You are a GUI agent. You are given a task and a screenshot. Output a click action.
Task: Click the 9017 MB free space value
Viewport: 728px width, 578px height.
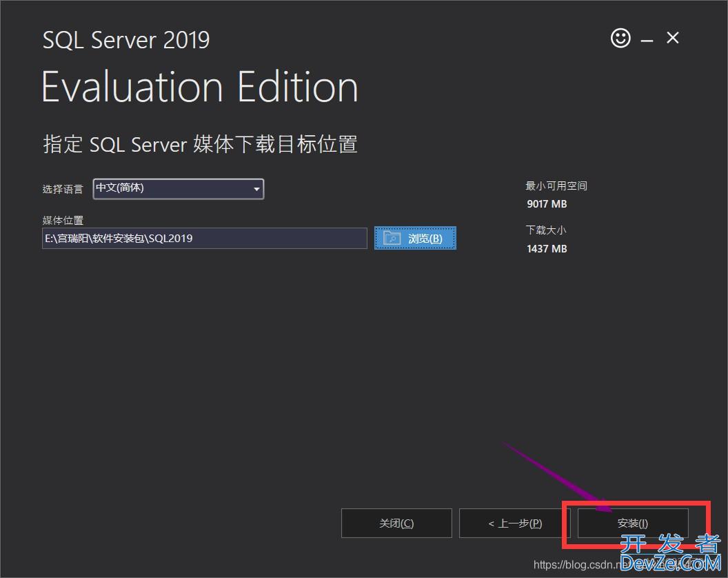(547, 204)
